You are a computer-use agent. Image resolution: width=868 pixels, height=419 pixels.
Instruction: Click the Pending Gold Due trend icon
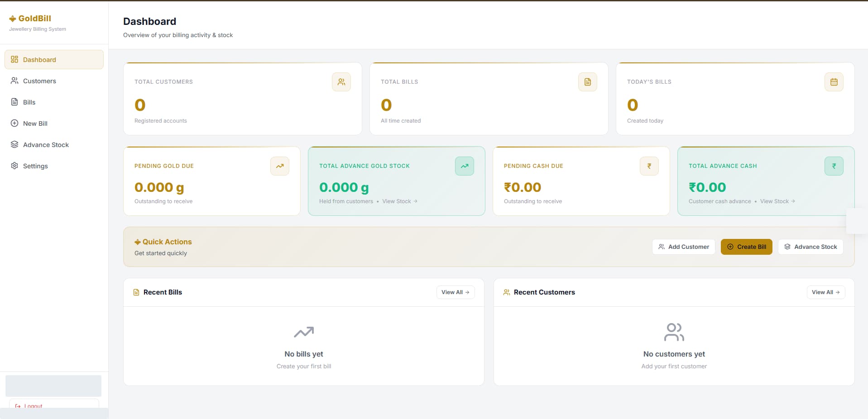(280, 166)
